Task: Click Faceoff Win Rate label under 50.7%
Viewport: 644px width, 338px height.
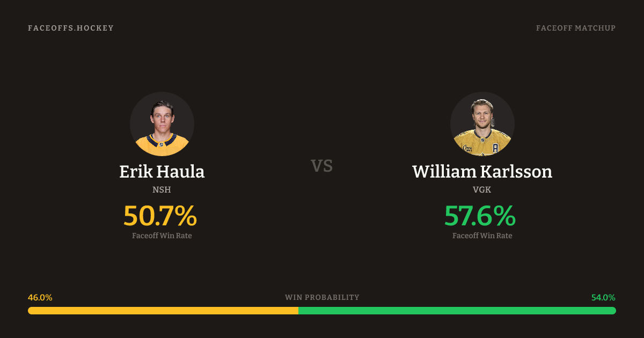Action: pos(162,236)
